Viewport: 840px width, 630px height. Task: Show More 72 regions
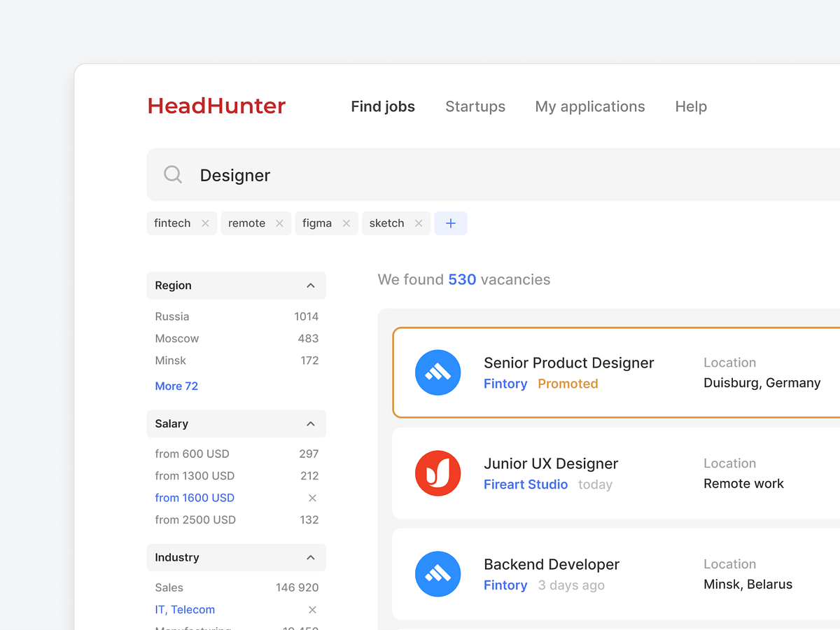point(176,386)
